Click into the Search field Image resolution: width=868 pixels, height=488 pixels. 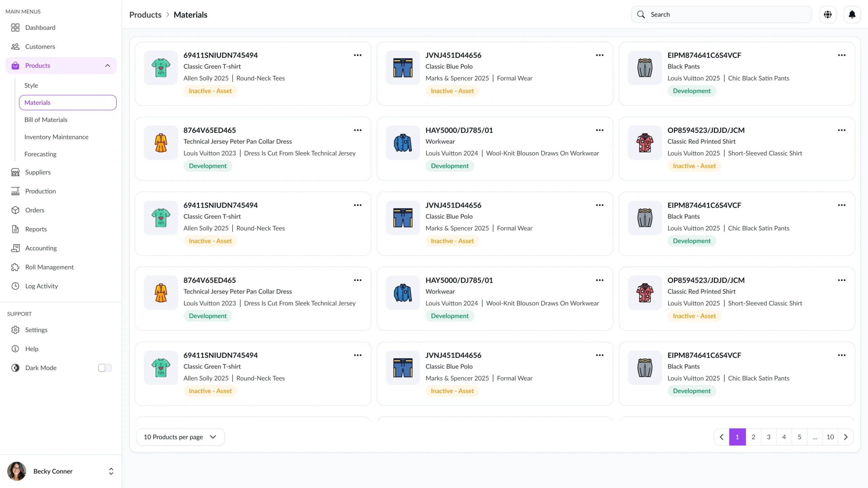tap(726, 15)
